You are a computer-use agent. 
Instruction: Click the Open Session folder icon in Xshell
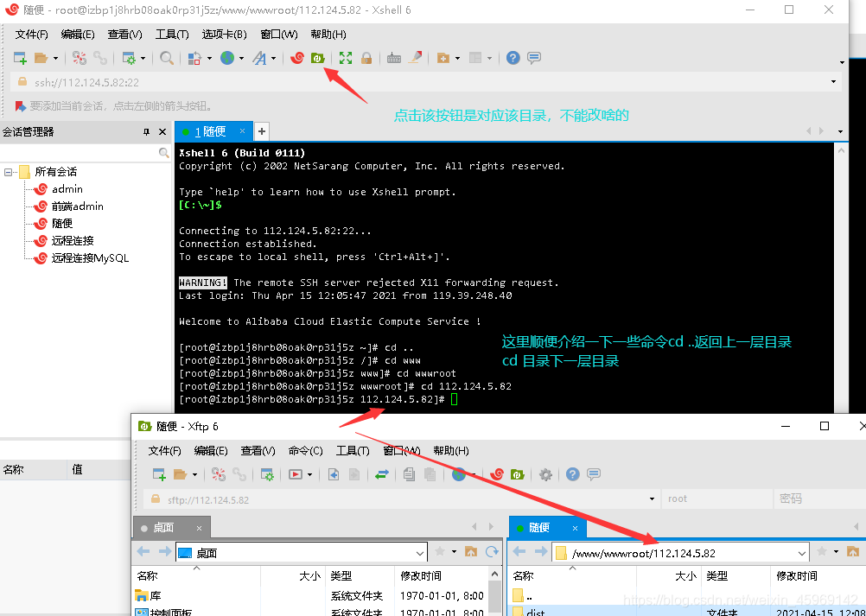click(x=41, y=58)
